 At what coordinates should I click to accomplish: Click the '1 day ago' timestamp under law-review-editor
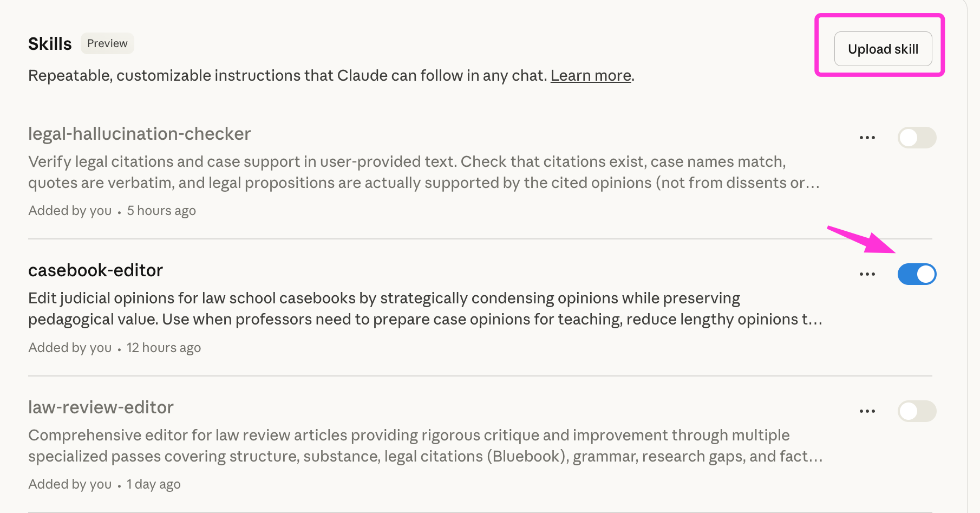pyautogui.click(x=153, y=484)
